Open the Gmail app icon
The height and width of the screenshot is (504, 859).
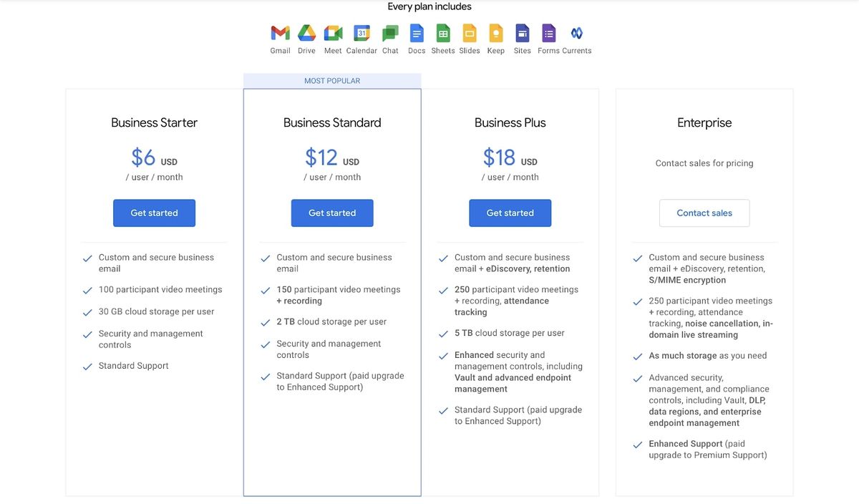[279, 33]
